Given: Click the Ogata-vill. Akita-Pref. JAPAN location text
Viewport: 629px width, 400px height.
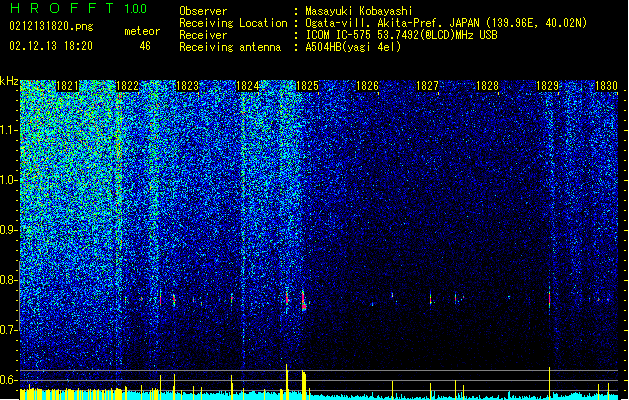Looking at the screenshot, I should click(446, 23).
